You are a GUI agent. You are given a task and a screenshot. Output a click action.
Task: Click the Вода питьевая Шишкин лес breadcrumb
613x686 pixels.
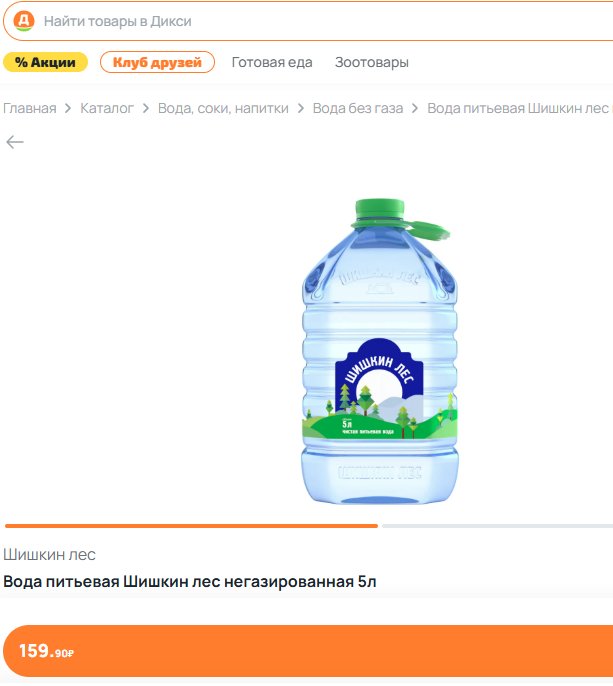pyautogui.click(x=520, y=108)
